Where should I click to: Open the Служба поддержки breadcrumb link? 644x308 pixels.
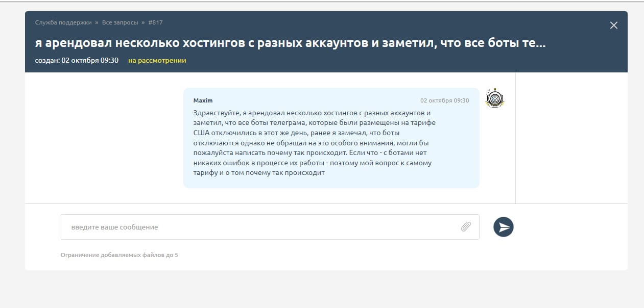click(x=63, y=22)
